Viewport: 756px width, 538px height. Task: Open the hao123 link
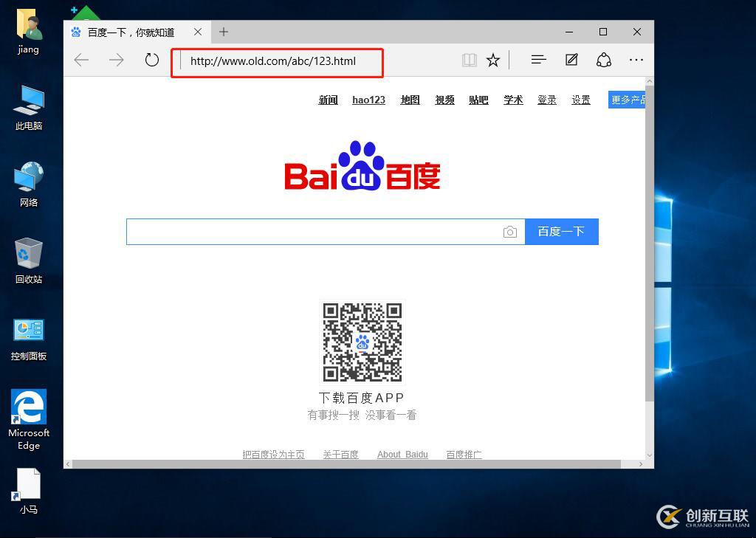click(368, 100)
